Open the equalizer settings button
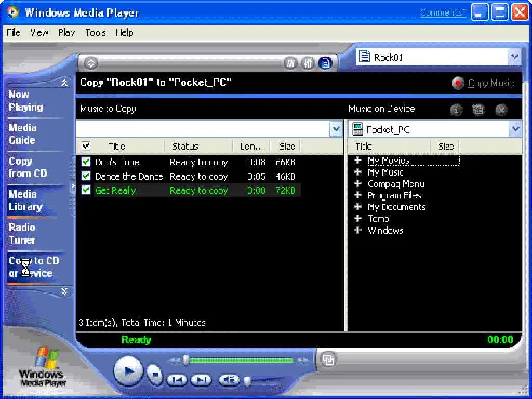The height and width of the screenshot is (399, 532). coord(308,63)
